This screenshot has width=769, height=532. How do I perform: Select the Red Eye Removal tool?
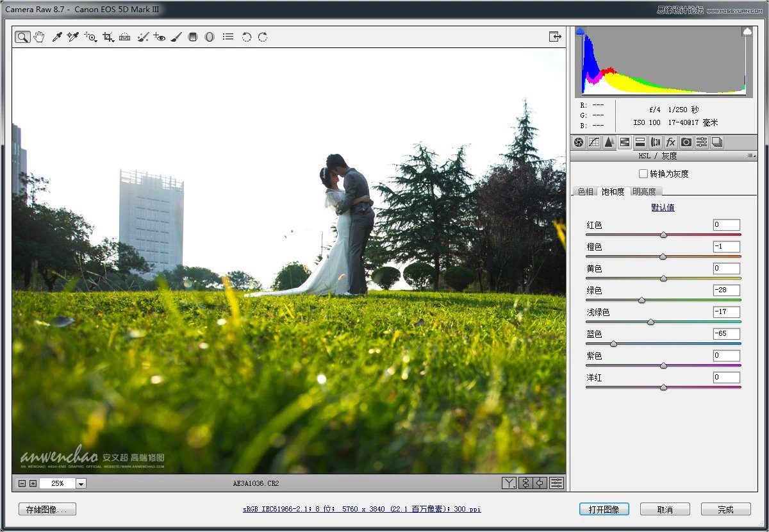pos(160,37)
